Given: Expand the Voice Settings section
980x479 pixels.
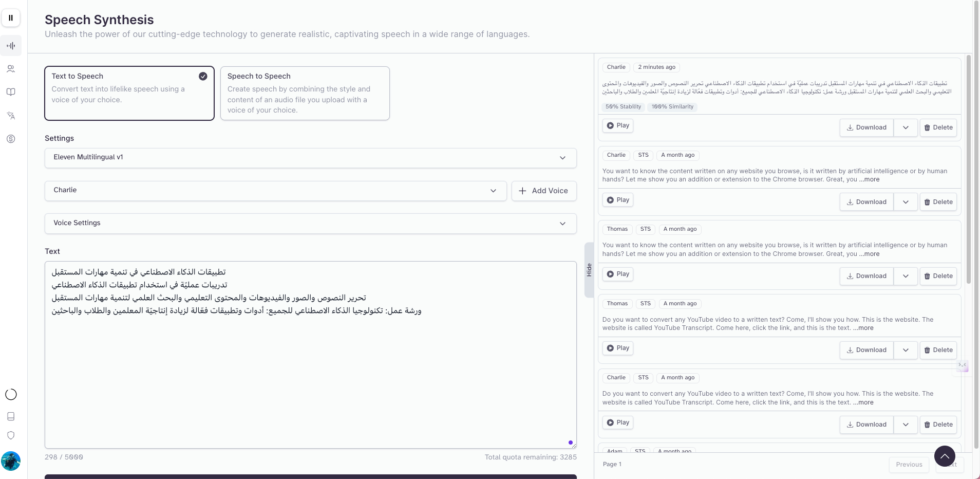Looking at the screenshot, I should tap(310, 224).
